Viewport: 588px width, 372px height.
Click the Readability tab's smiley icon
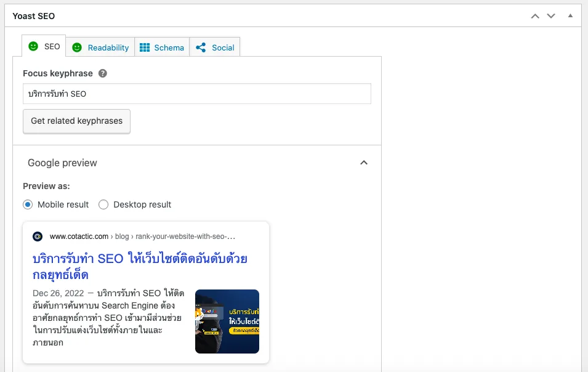pyautogui.click(x=76, y=47)
